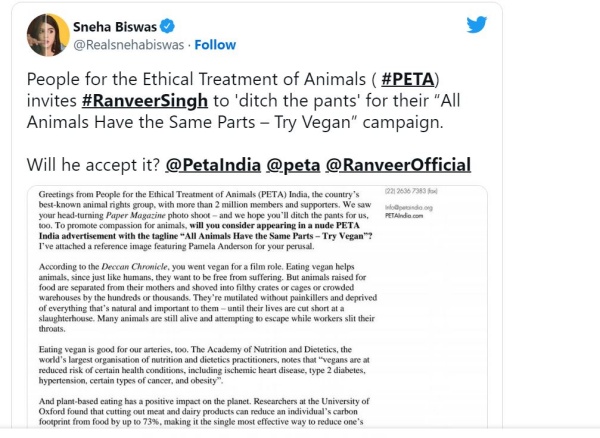
Task: Open the @RanveerOfficial mention
Action: (x=400, y=164)
